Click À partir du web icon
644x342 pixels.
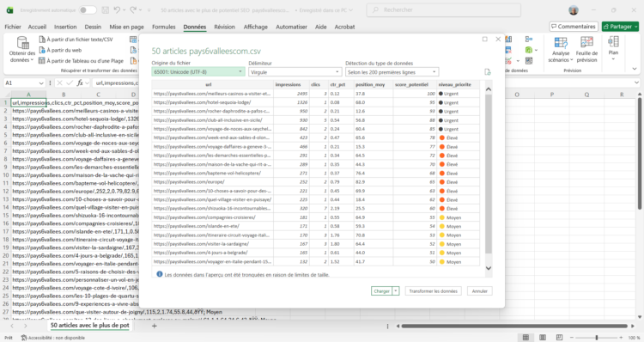42,50
